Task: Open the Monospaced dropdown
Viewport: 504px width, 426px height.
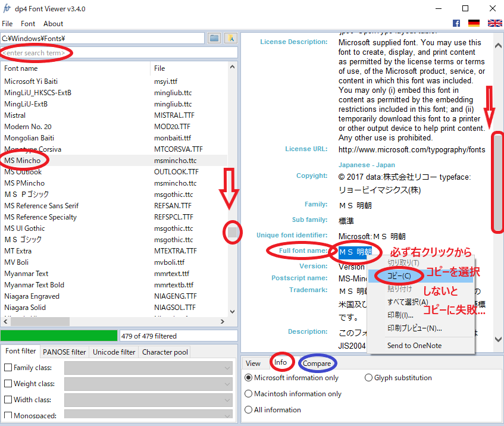Action: 148,414
